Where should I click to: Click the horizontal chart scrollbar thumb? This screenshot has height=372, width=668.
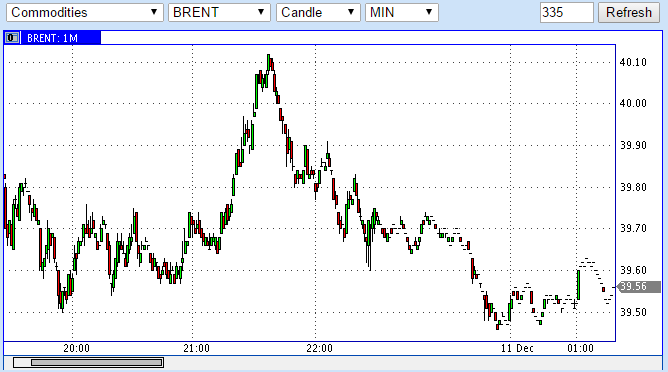click(97, 363)
